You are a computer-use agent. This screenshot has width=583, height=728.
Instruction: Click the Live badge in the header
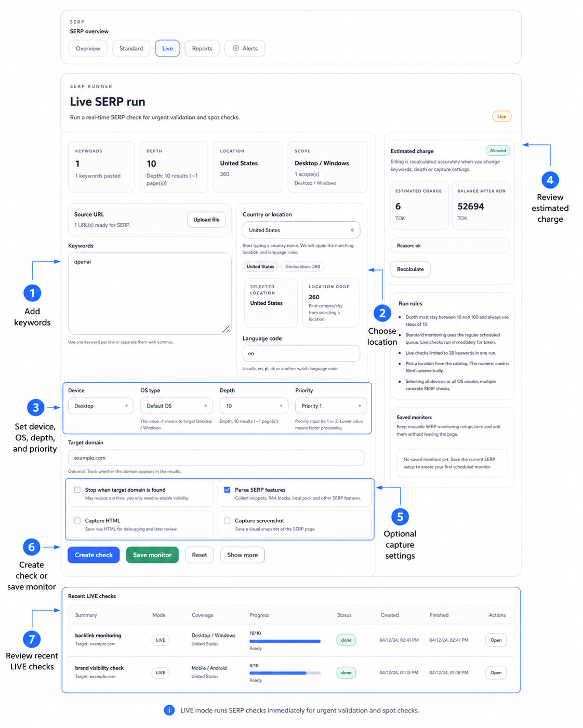click(502, 116)
